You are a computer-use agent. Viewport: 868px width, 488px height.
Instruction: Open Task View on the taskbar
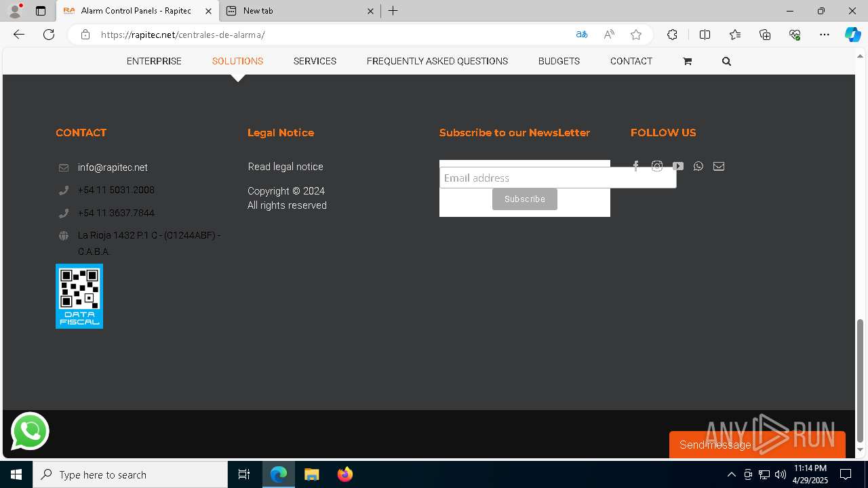point(244,474)
